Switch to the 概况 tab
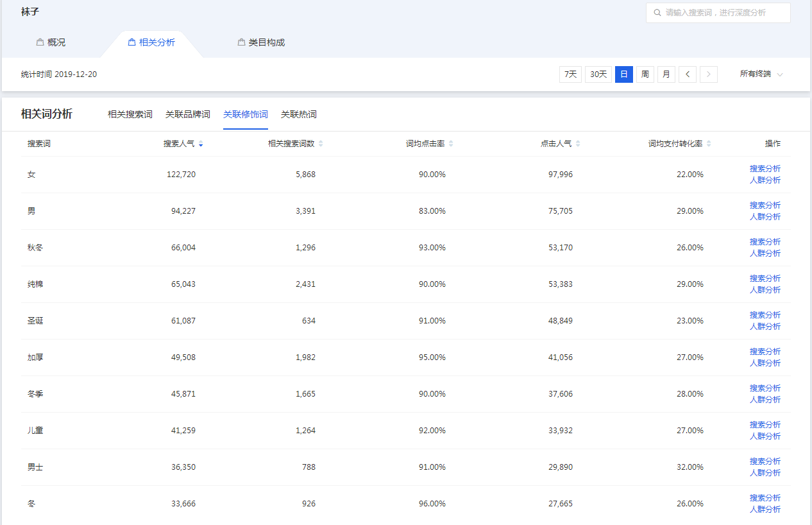 pyautogui.click(x=51, y=42)
